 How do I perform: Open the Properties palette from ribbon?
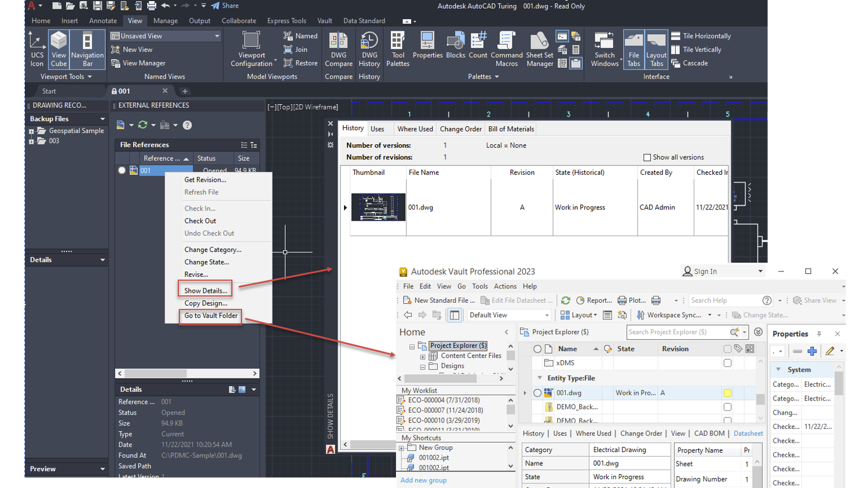coord(427,45)
